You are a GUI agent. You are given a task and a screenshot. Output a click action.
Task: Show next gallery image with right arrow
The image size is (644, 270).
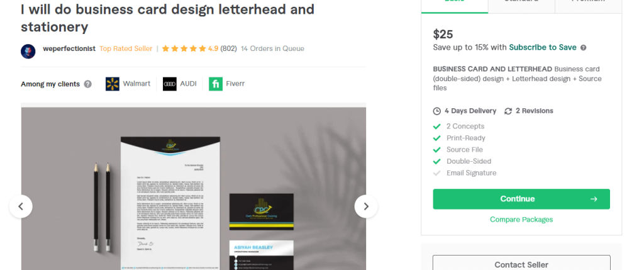click(366, 206)
